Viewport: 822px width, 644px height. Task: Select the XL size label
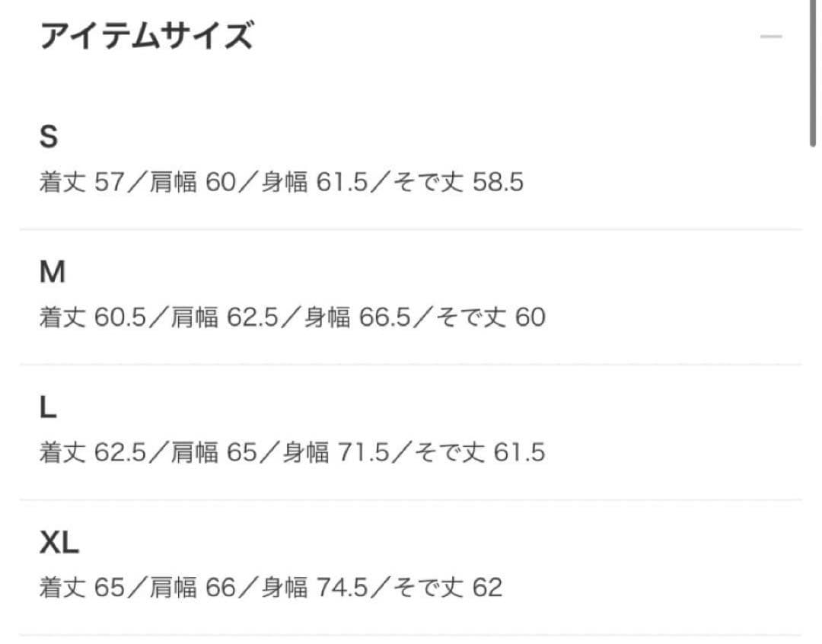[59, 544]
